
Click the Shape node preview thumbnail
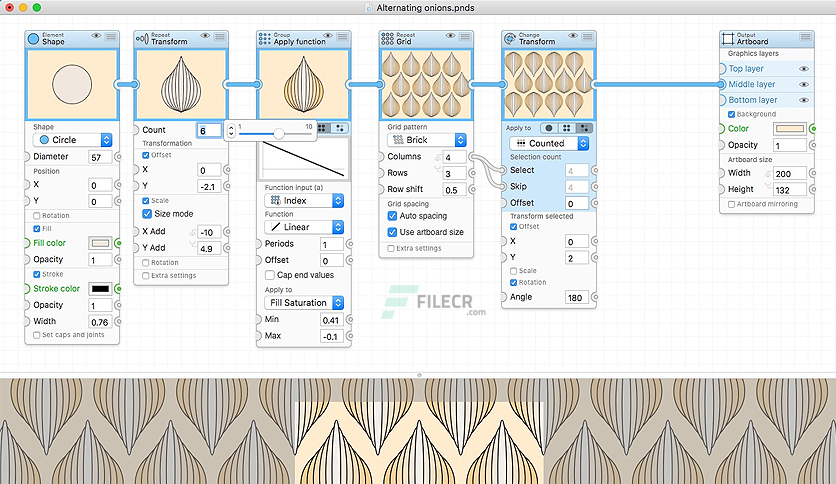(72, 84)
